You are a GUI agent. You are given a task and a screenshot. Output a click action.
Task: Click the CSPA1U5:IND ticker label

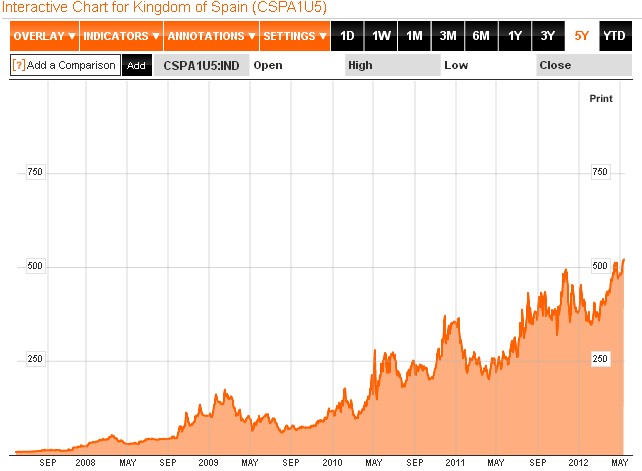[x=199, y=65]
